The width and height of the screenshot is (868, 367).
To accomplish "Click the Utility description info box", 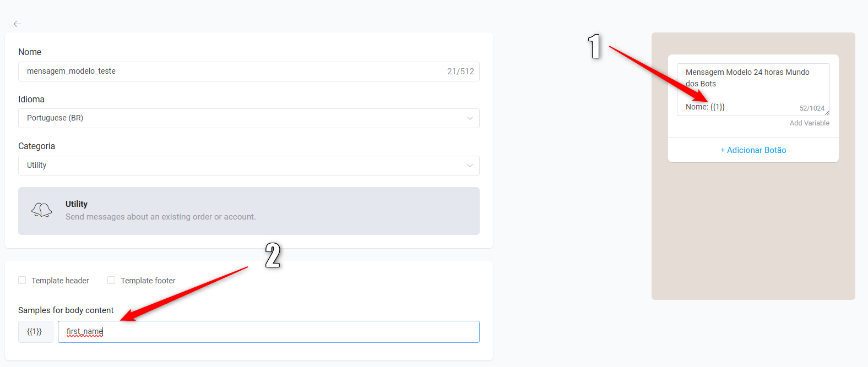I will pos(249,211).
